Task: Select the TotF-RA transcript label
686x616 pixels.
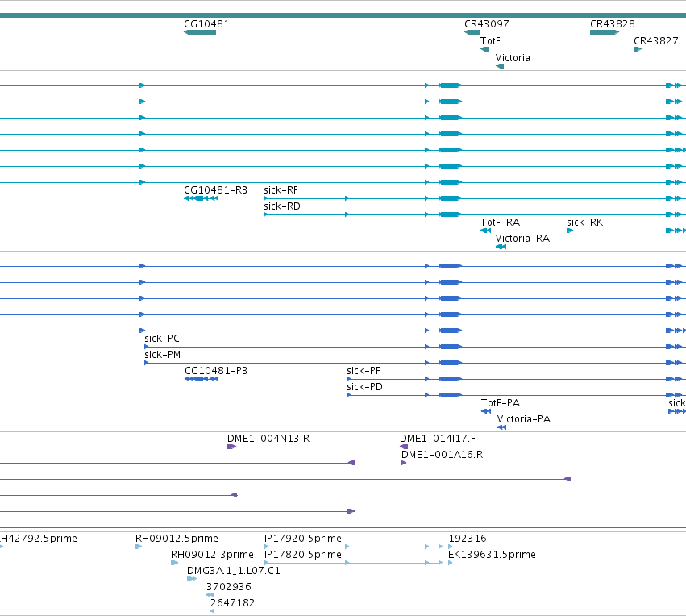Action: tap(500, 223)
